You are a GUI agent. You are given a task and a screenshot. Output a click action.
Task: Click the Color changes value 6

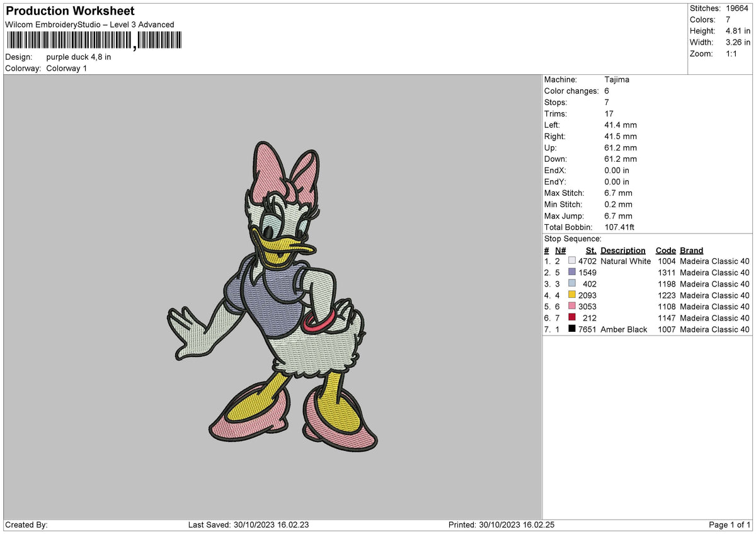[607, 91]
